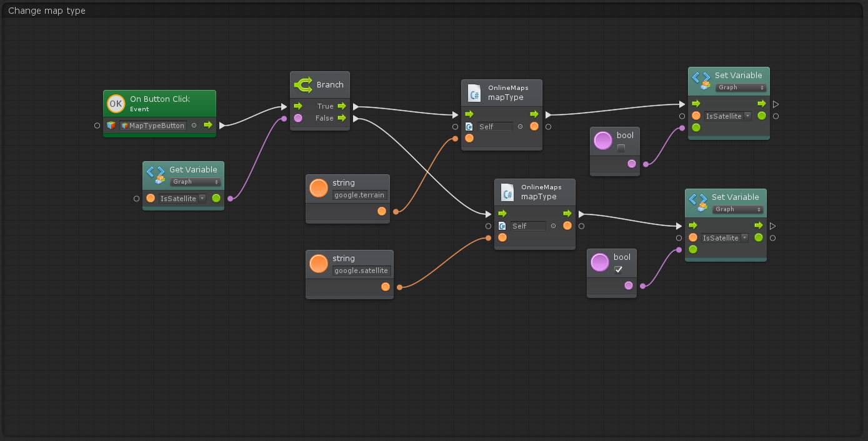
Task: Click the C# script icon on the upper mapType node
Action: pyautogui.click(x=474, y=92)
